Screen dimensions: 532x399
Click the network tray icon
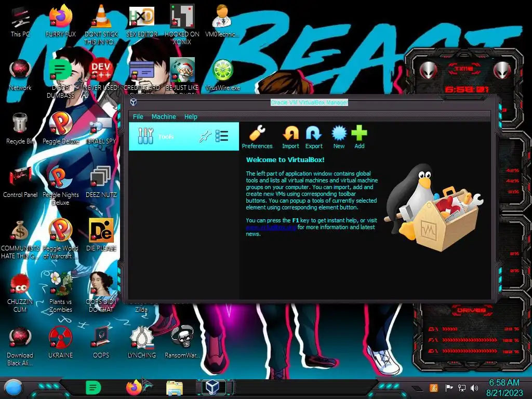click(x=461, y=388)
